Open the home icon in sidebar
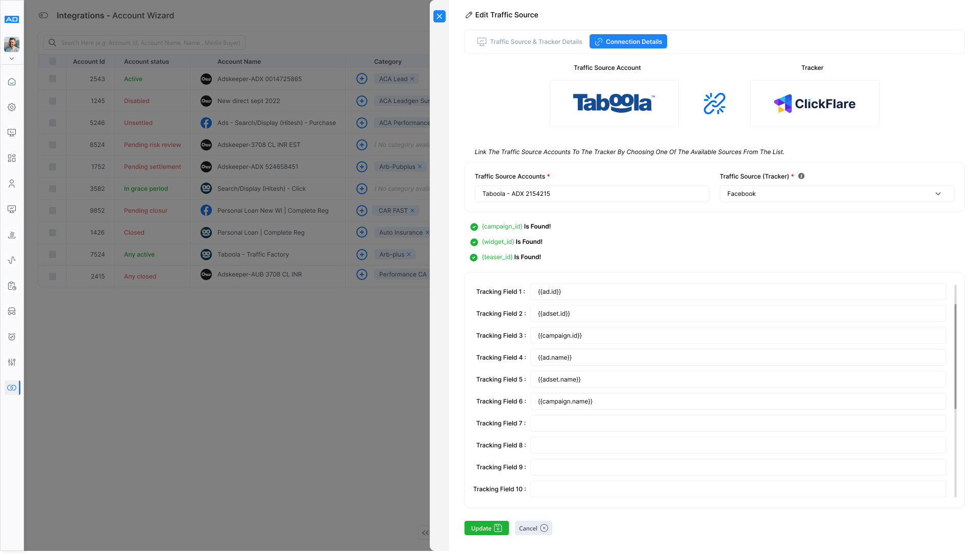Image resolution: width=980 pixels, height=555 pixels. [x=12, y=82]
